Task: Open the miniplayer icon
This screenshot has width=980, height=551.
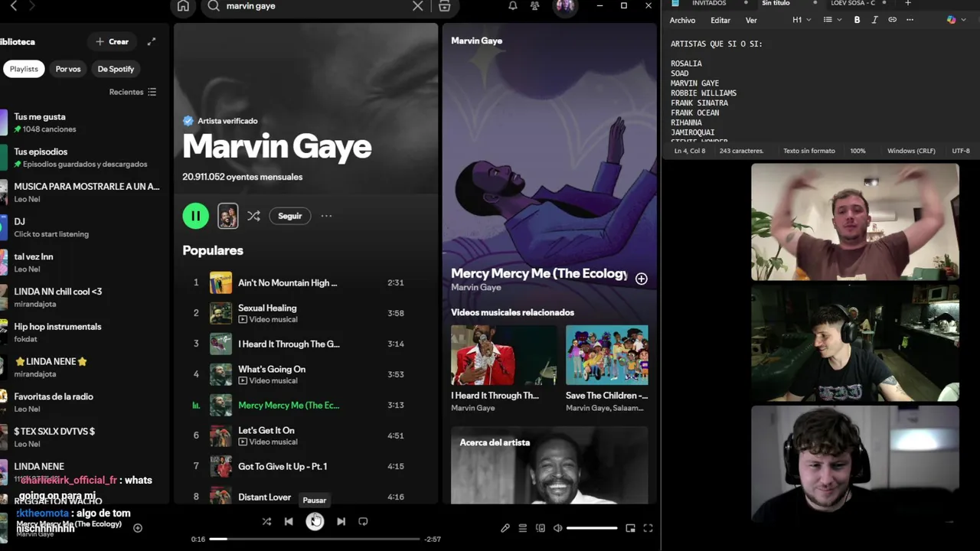Action: click(630, 528)
